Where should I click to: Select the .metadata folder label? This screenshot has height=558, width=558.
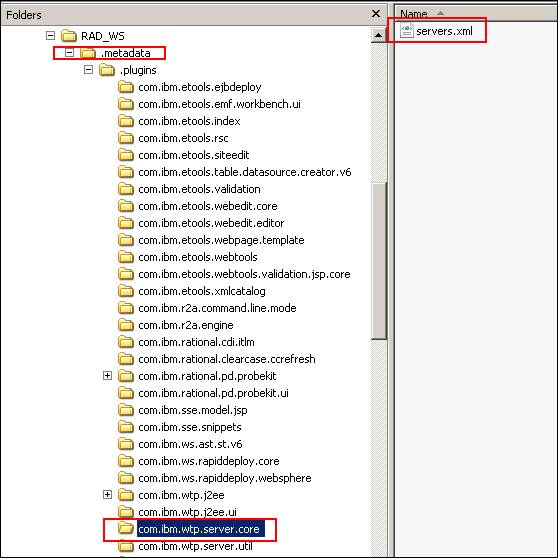click(126, 53)
